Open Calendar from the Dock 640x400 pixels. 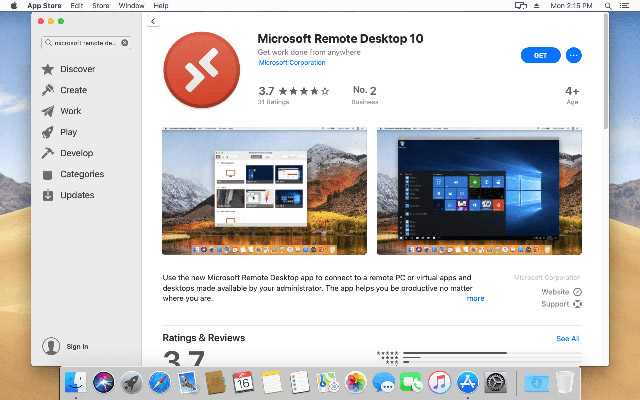point(243,382)
